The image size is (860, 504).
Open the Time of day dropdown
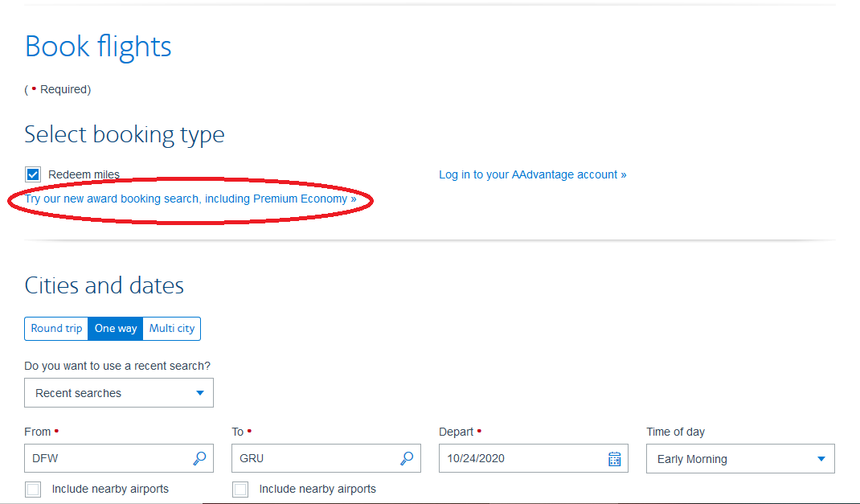[x=740, y=458]
